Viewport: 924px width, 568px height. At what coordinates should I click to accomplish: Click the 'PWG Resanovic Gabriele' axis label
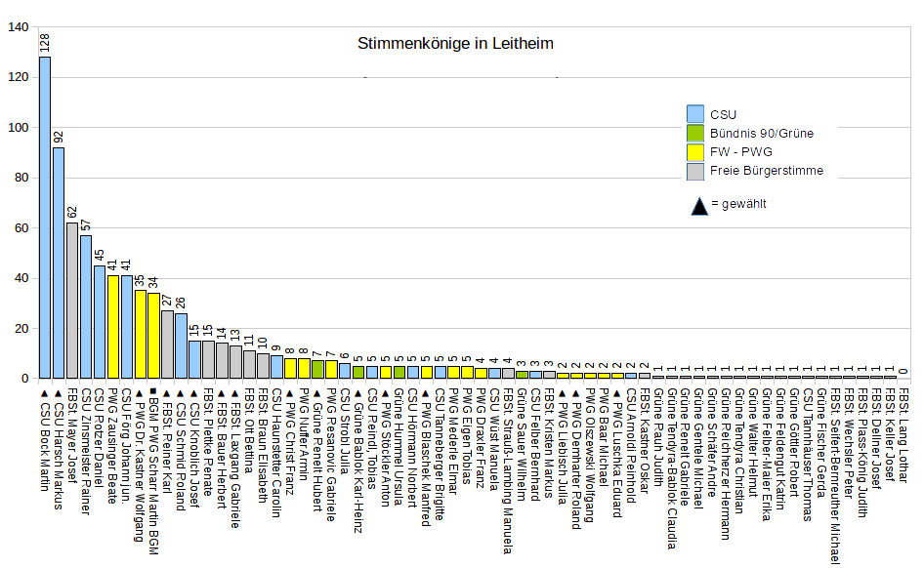pyautogui.click(x=330, y=455)
